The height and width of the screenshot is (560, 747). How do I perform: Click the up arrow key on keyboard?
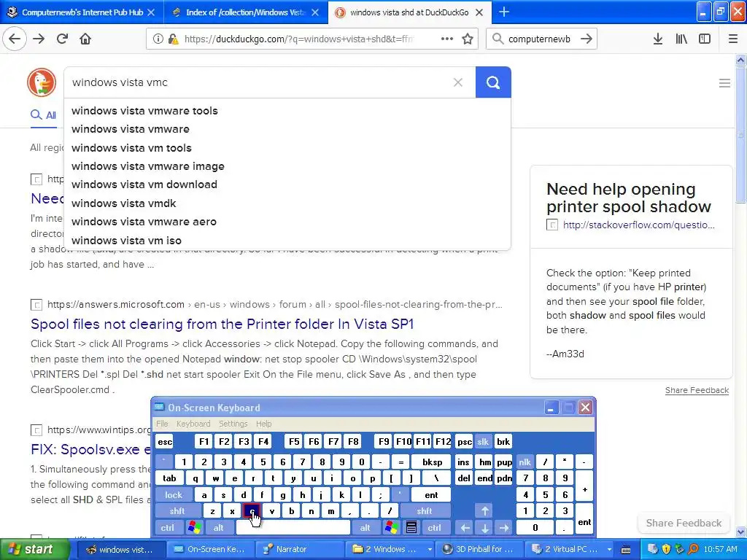coord(484,511)
